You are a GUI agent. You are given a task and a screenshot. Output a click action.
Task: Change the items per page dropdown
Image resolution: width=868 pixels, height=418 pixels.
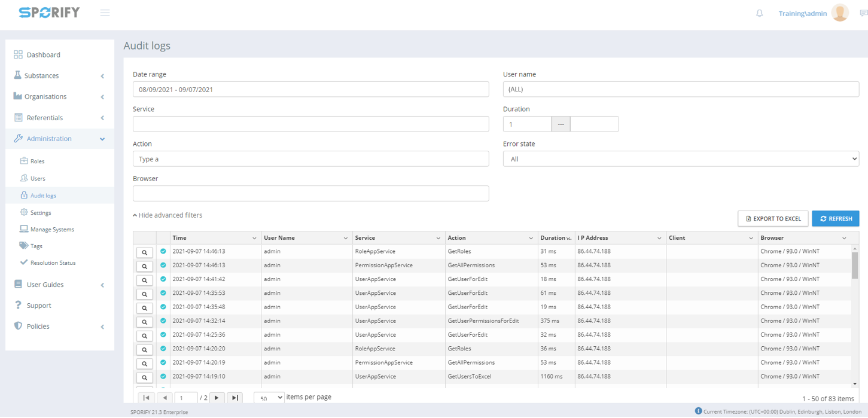269,398
